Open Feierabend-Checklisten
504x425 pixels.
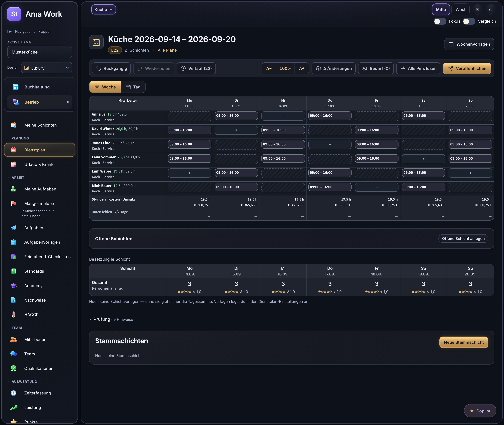point(40,257)
